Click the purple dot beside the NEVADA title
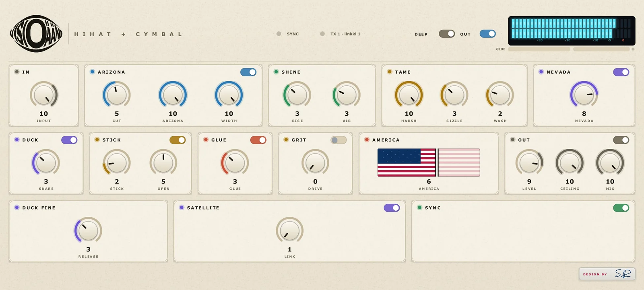This screenshot has height=290, width=644. tap(541, 72)
